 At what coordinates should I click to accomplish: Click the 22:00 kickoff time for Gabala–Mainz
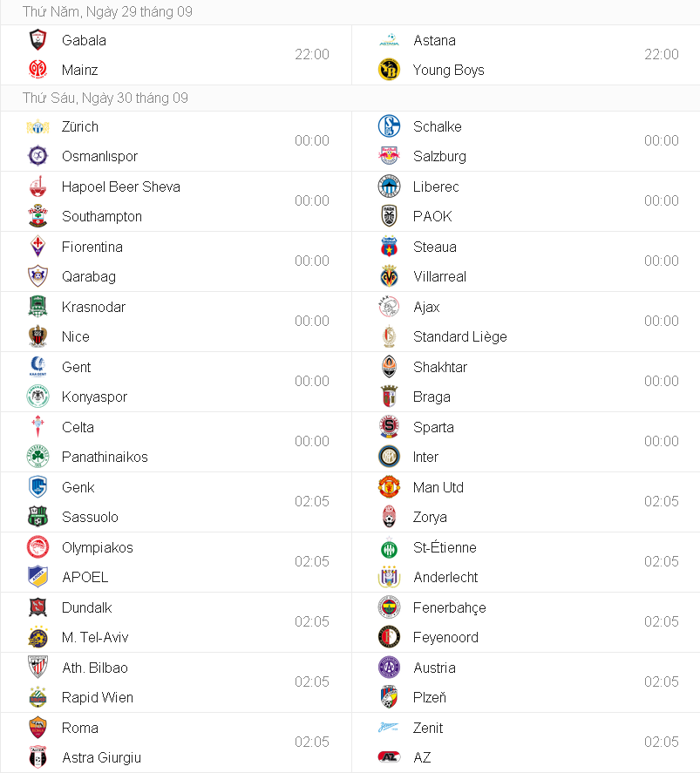click(312, 54)
